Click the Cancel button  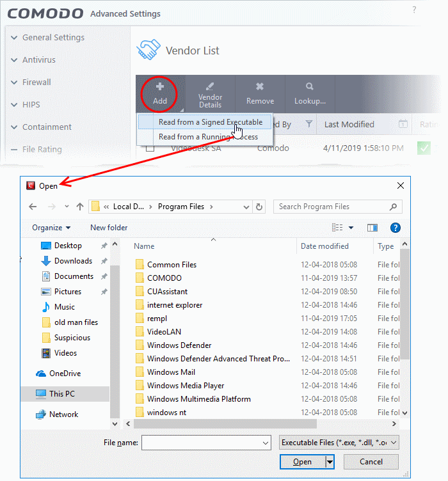point(371,462)
